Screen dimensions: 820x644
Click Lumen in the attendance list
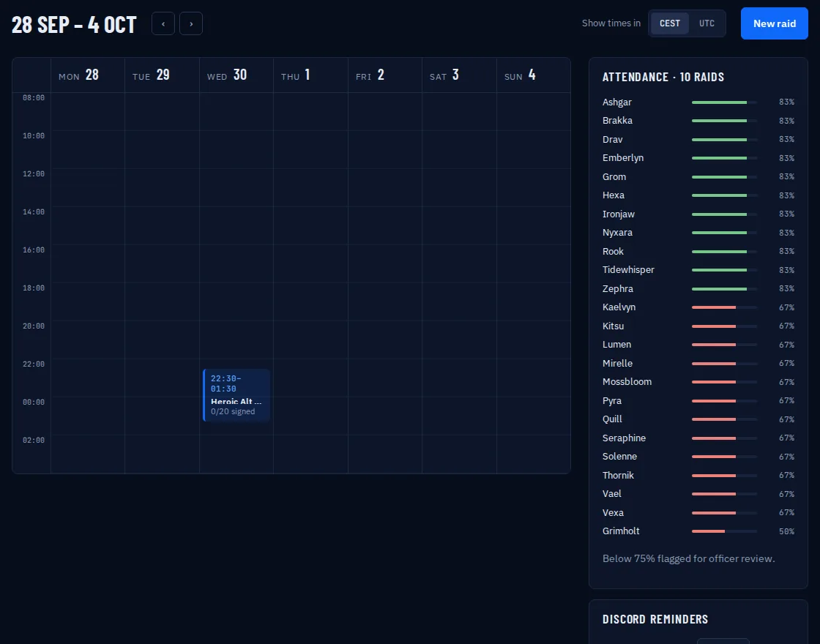tap(616, 345)
